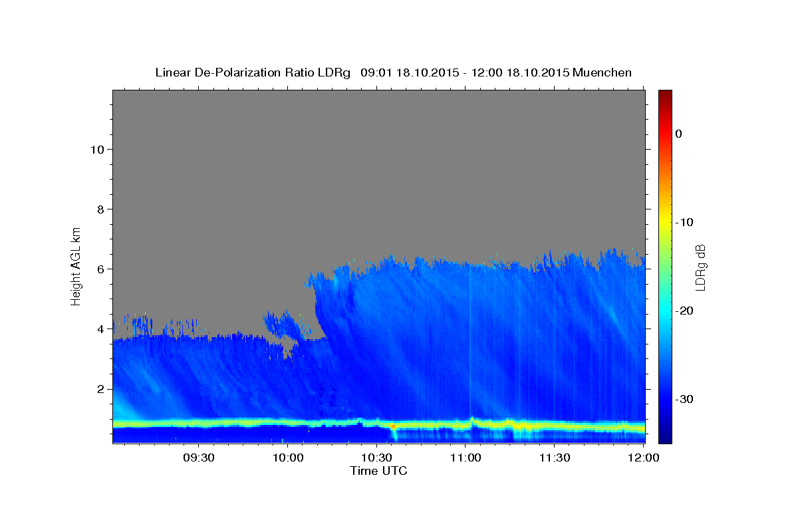Click the colorbar value -30 label
This screenshot has height=532, width=798.
point(684,399)
